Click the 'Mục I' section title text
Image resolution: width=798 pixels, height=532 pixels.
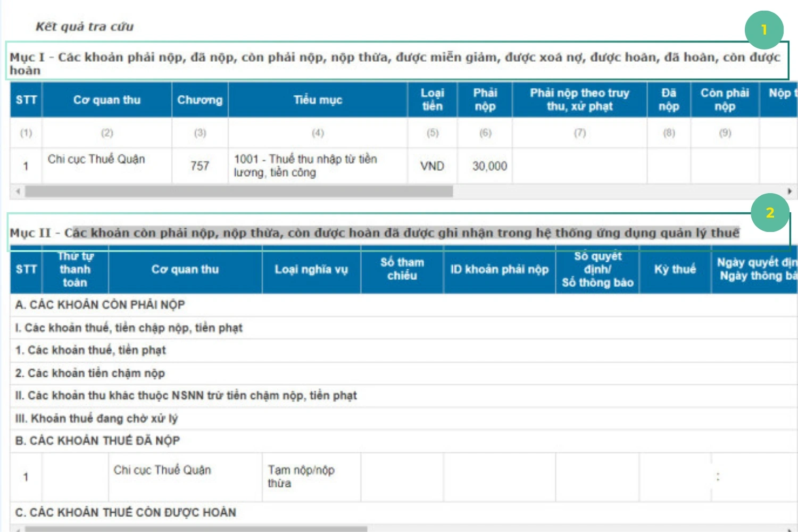tap(395, 63)
